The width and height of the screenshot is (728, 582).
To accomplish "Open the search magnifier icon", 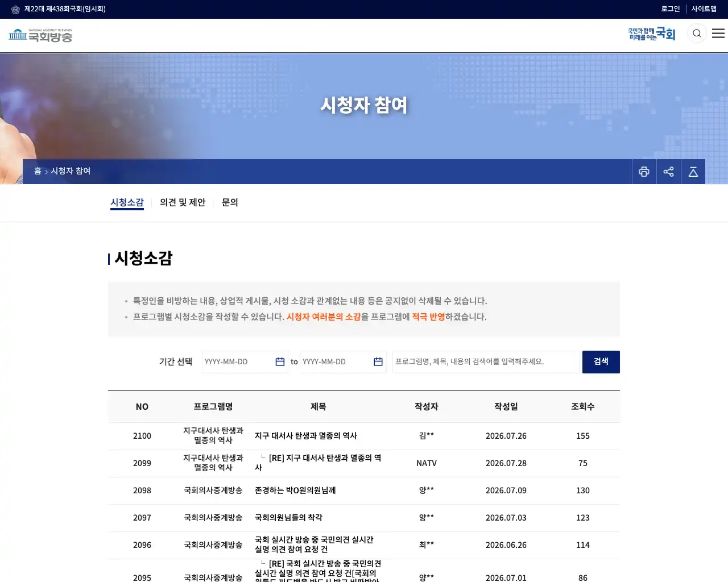I will point(697,34).
